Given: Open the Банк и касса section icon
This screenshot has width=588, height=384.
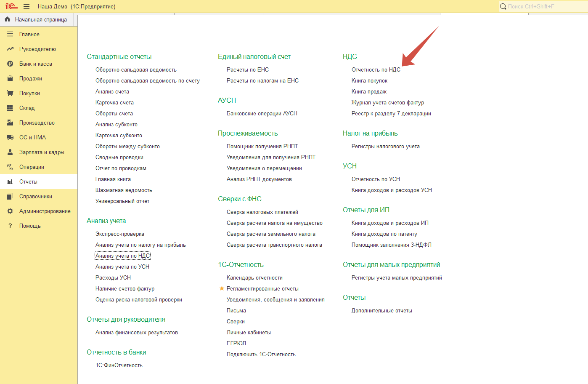Looking at the screenshot, I should (10, 64).
